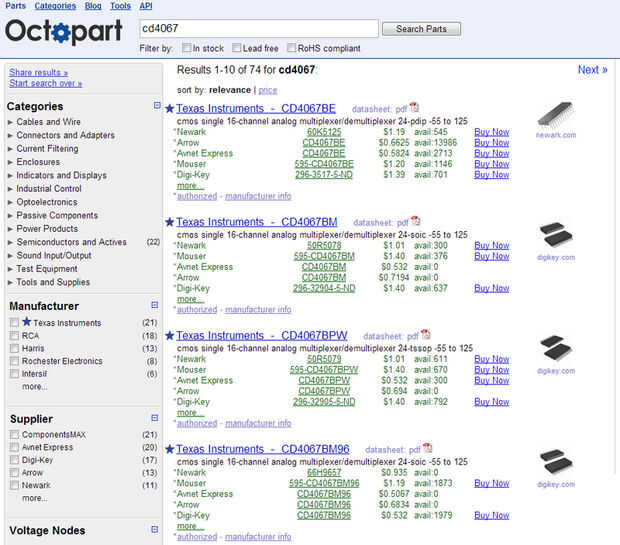620x545 pixels.
Task: Open the CD4067BPW datasheet pdf icon
Action: [x=425, y=334]
